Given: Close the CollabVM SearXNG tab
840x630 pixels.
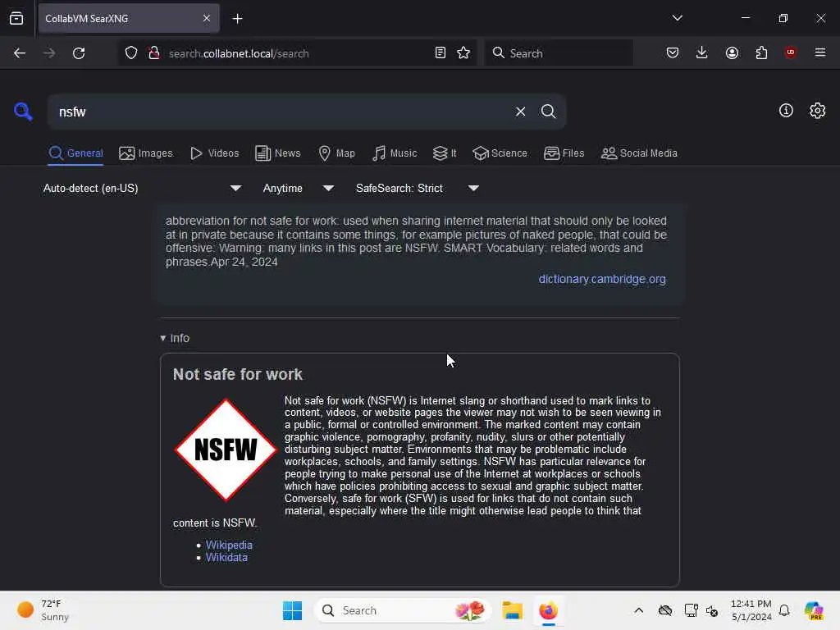Looking at the screenshot, I should [207, 18].
